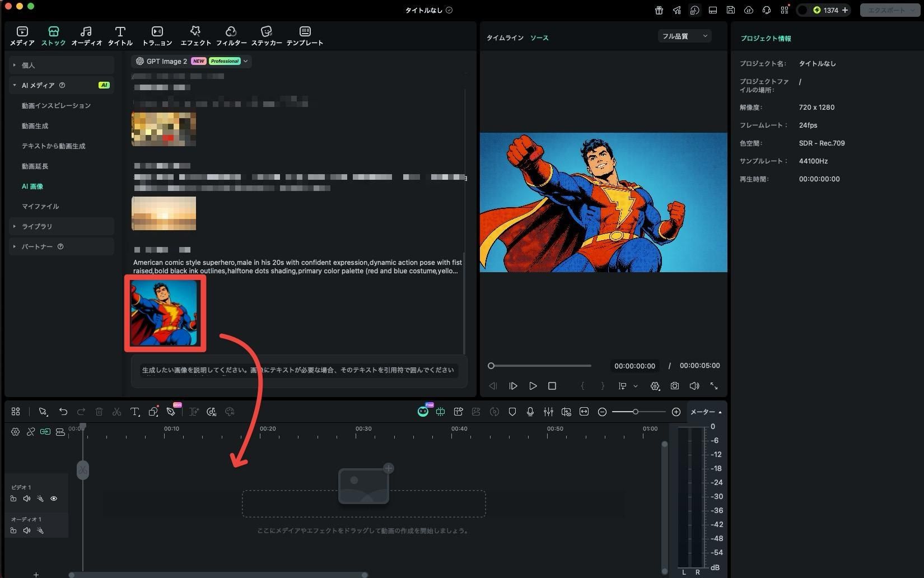Zoom in the timeline with plus icon
924x578 pixels.
click(x=676, y=412)
